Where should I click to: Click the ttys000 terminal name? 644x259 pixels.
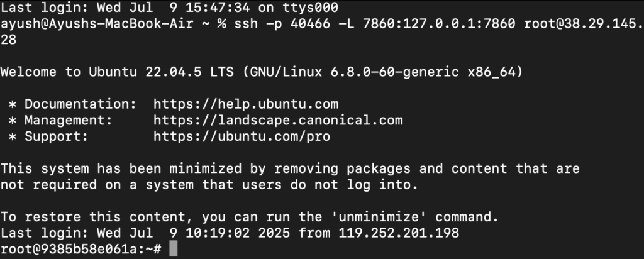click(310, 8)
